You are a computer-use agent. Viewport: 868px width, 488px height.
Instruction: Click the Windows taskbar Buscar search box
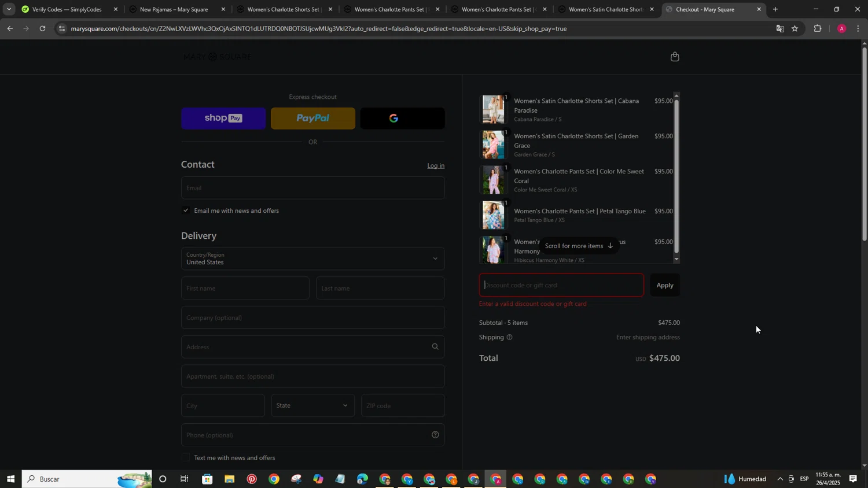point(87,479)
